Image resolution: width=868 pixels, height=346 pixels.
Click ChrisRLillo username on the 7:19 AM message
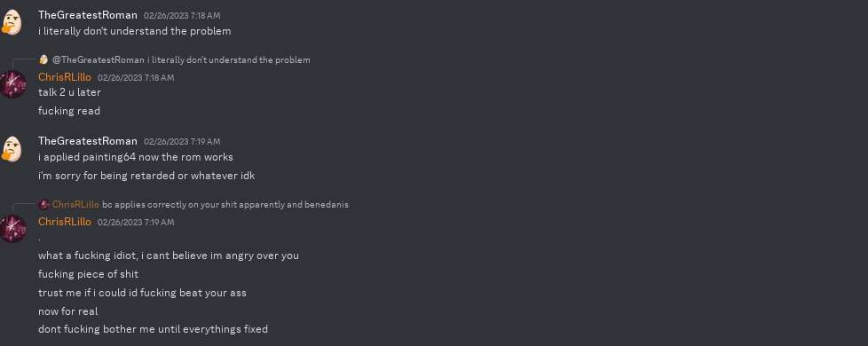click(64, 222)
